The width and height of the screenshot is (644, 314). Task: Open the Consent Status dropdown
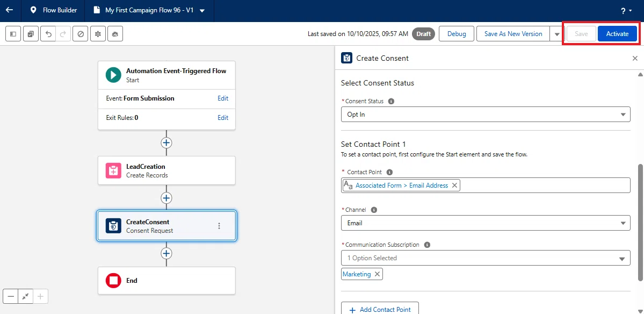click(486, 115)
